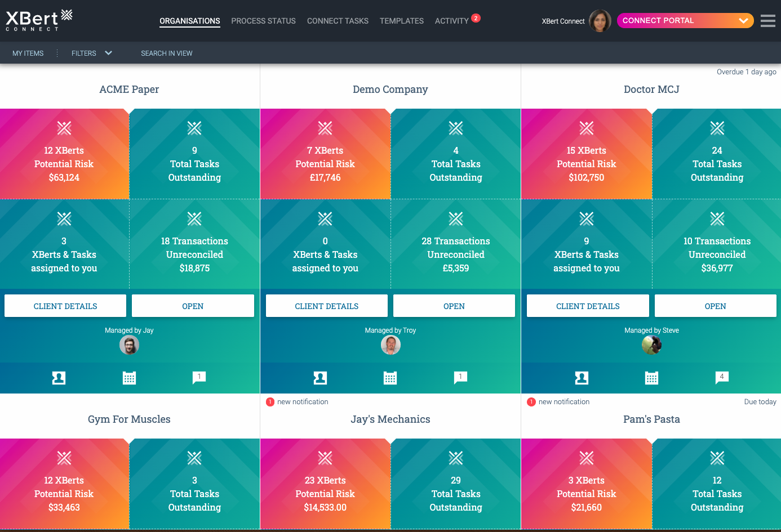Click the red notification dot above Jay's Mechanics
The image size is (781, 532).
270,402
